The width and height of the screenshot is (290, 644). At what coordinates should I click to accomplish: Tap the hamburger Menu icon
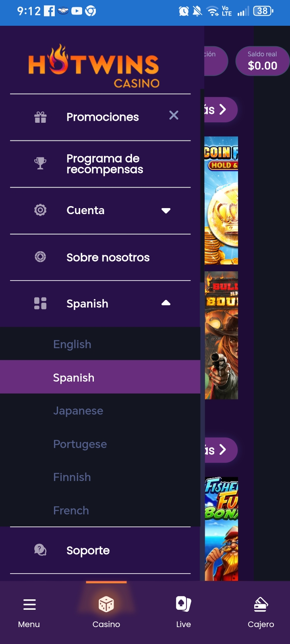click(x=29, y=605)
